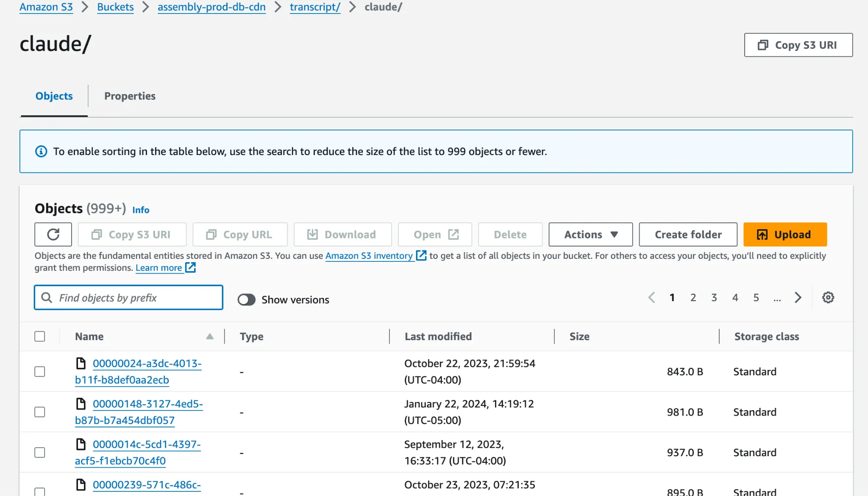Expand the pagination ellipsis for more pages
The width and height of the screenshot is (868, 496).
(x=776, y=298)
